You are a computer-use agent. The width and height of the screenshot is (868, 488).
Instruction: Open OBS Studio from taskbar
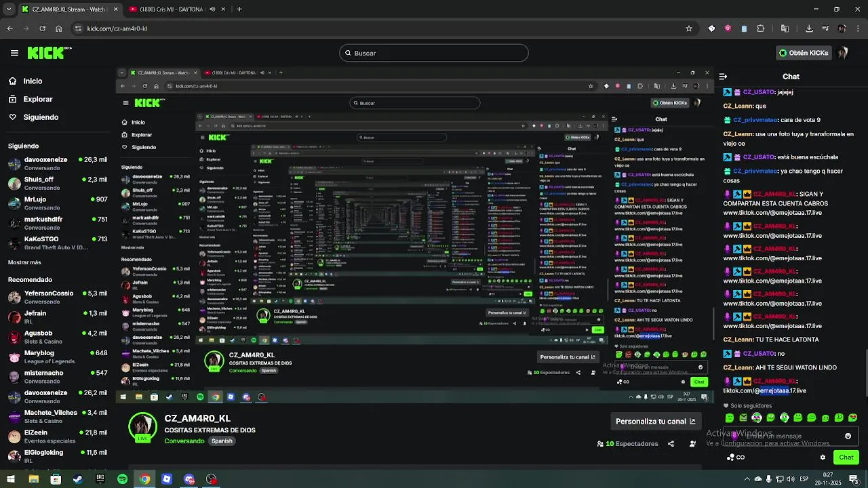pos(212,479)
